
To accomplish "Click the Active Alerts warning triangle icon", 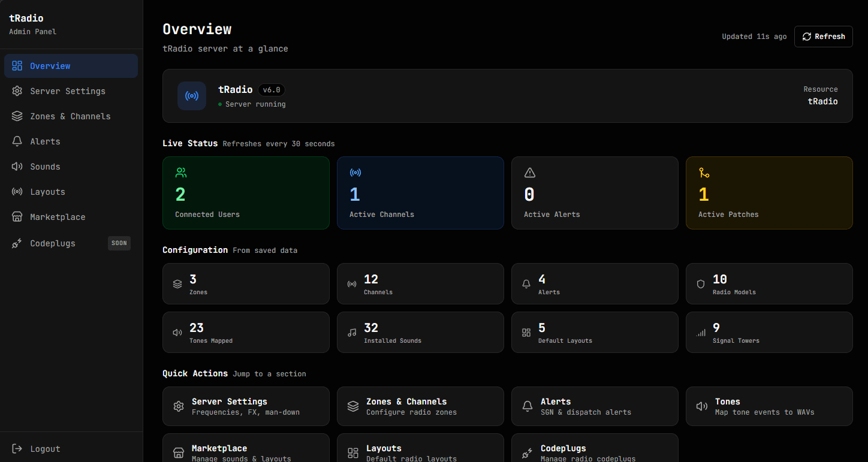I will click(530, 173).
